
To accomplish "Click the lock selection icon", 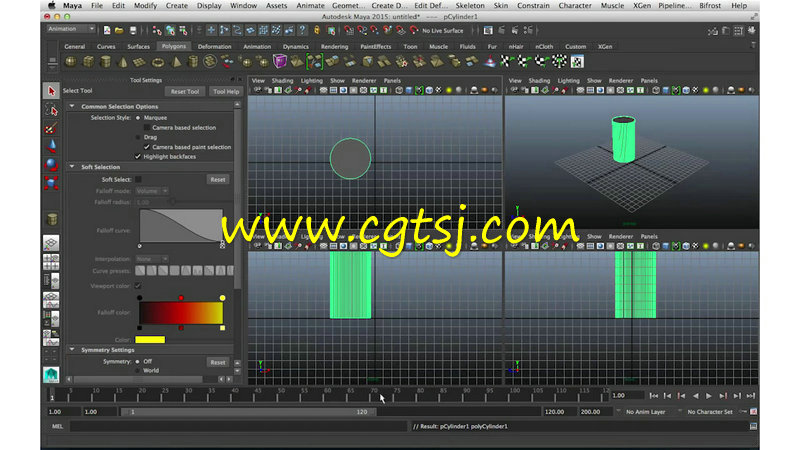I will point(317,31).
